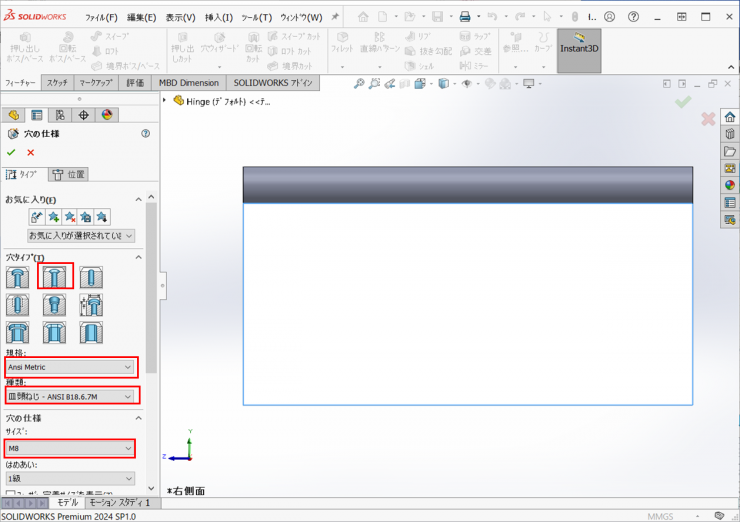
Task: Select the counterbore hole type icon
Action: pos(18,277)
